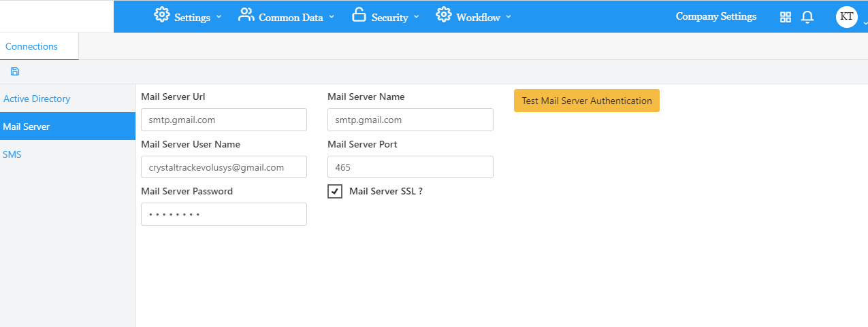Select Active Directory in sidebar
The image size is (868, 327).
(x=37, y=99)
